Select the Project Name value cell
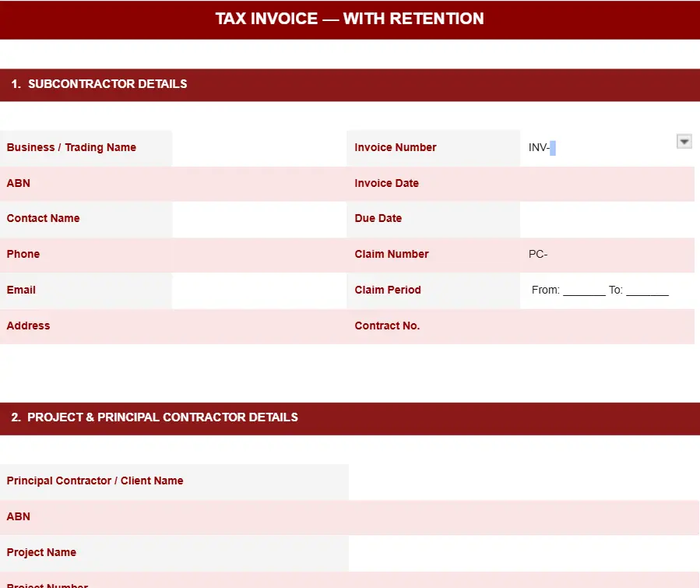700x588 pixels. pos(523,553)
